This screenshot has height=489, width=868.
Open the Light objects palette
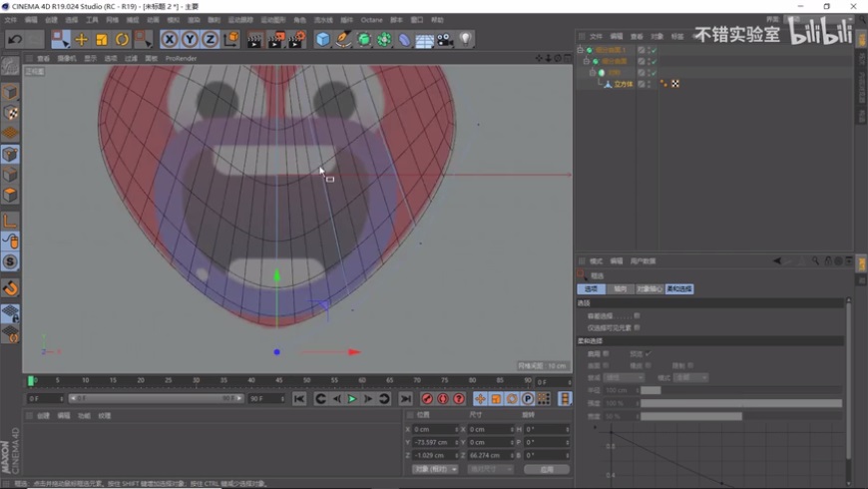coord(466,39)
